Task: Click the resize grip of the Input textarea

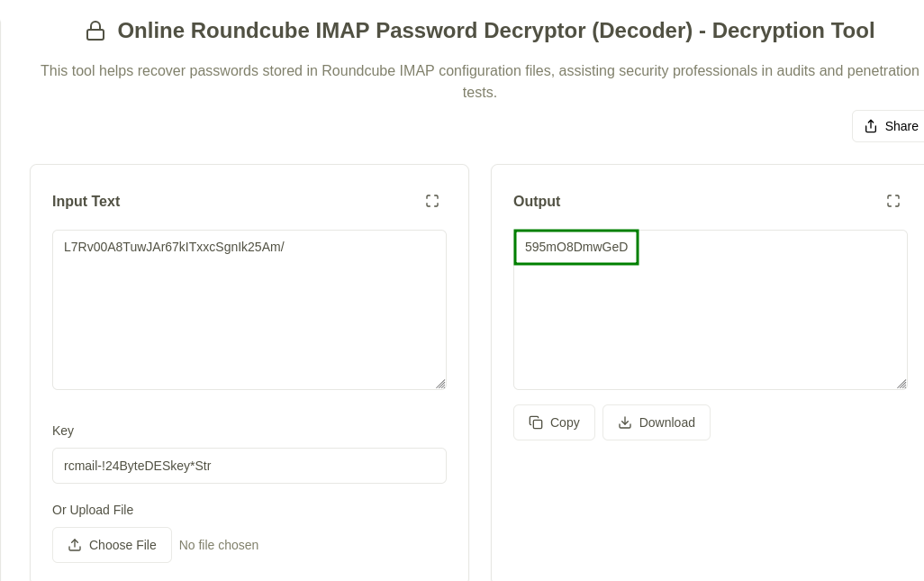Action: [x=441, y=385]
